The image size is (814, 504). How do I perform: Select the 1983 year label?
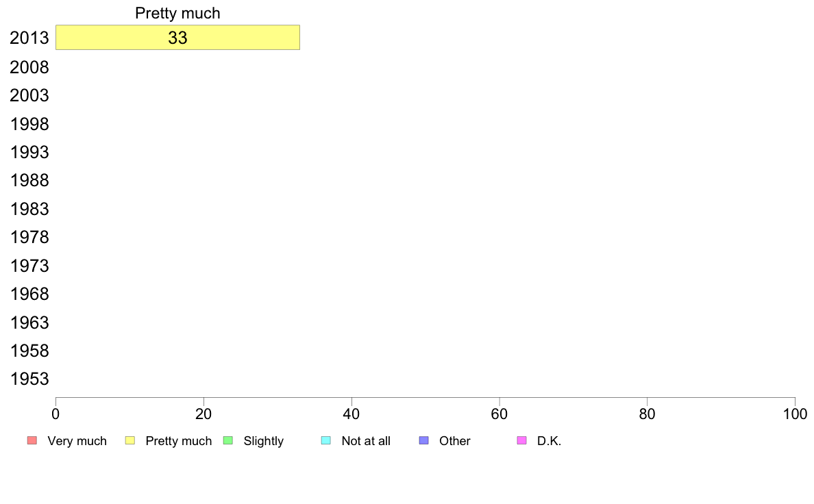[29, 209]
